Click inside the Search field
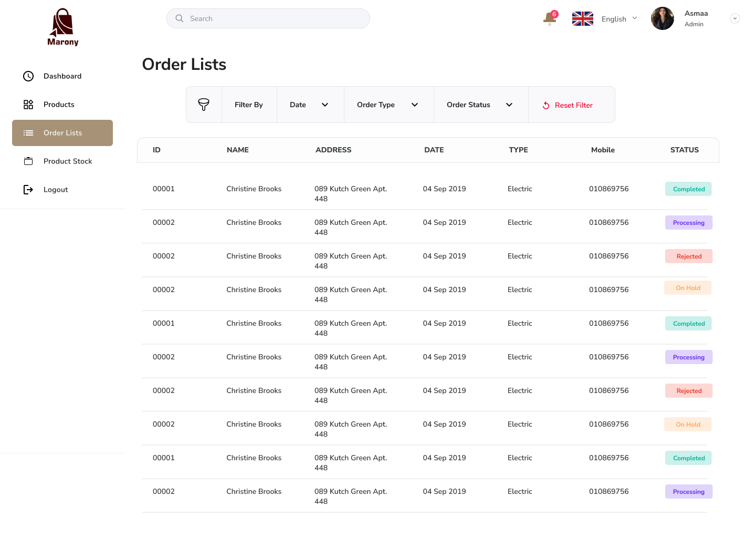The width and height of the screenshot is (756, 538). tap(273, 18)
